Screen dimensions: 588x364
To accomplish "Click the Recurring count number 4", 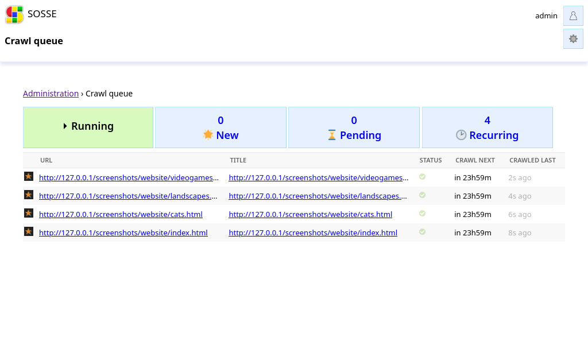I will click(487, 121).
